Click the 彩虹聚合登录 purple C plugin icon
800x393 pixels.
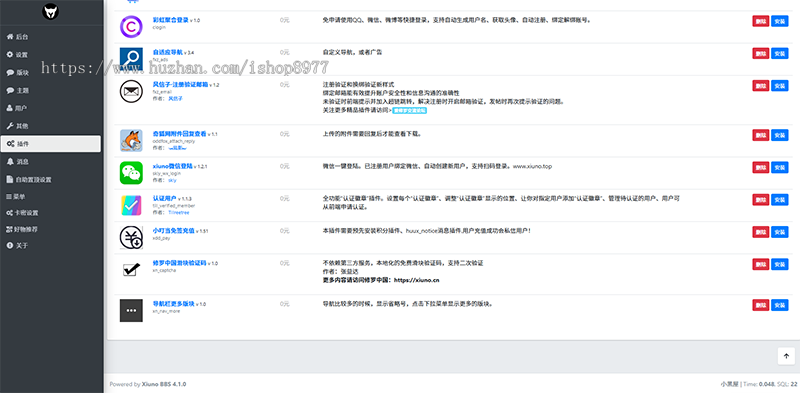tap(131, 27)
